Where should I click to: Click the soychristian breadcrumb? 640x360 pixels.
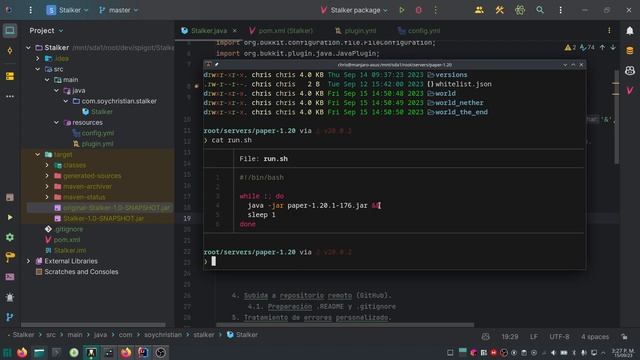(163, 335)
